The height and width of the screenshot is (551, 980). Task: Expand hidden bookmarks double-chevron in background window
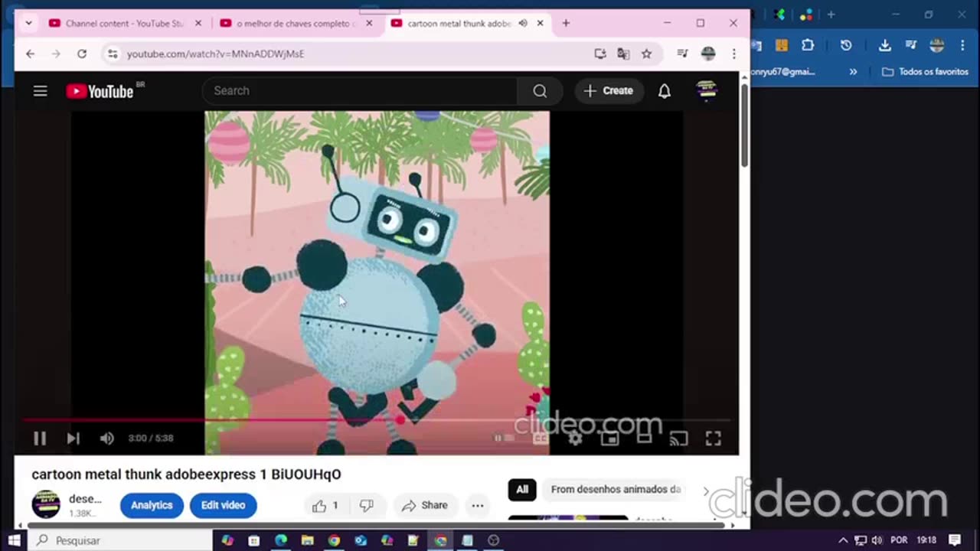click(853, 72)
